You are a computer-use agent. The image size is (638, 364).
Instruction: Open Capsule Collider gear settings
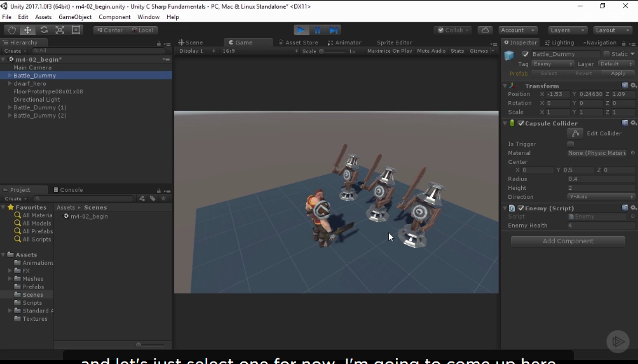pyautogui.click(x=633, y=123)
